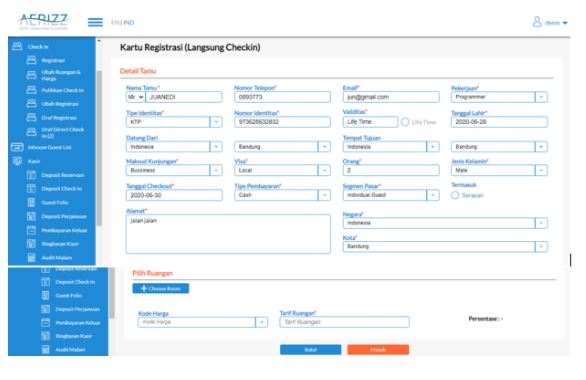Open Guest Folio in upper sidebar

pyautogui.click(x=55, y=203)
